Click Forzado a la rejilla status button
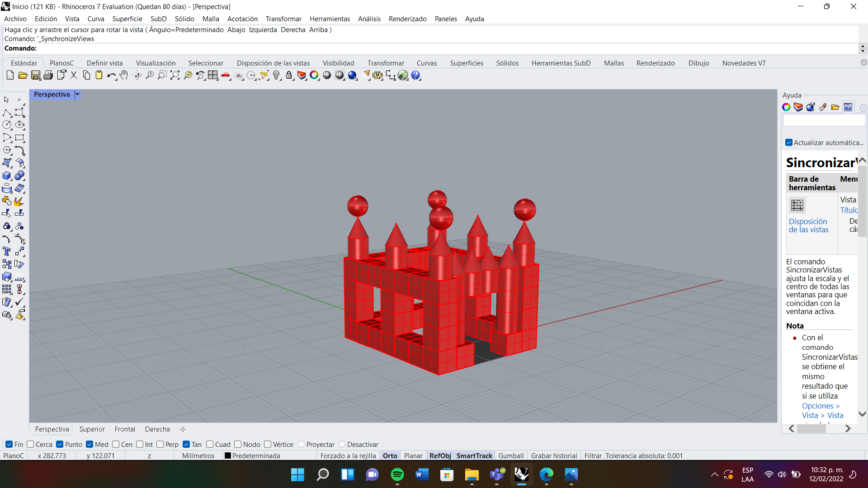Image resolution: width=868 pixels, height=488 pixels. (x=348, y=456)
